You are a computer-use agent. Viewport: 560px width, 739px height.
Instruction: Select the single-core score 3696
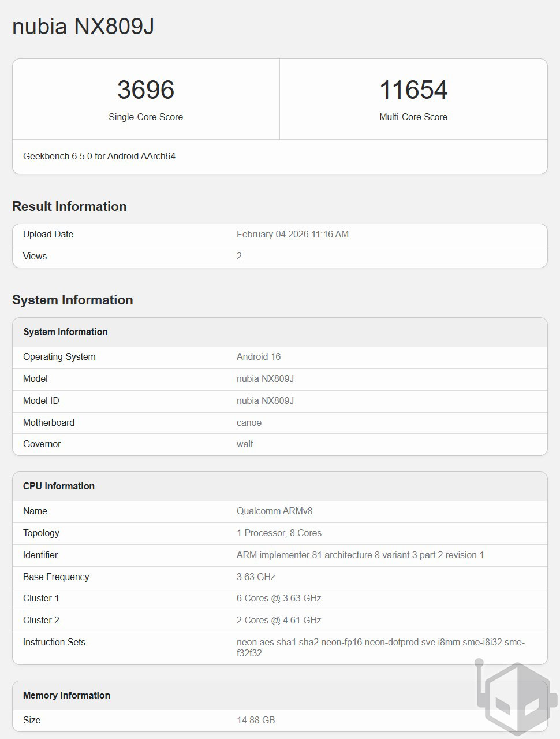(x=145, y=90)
